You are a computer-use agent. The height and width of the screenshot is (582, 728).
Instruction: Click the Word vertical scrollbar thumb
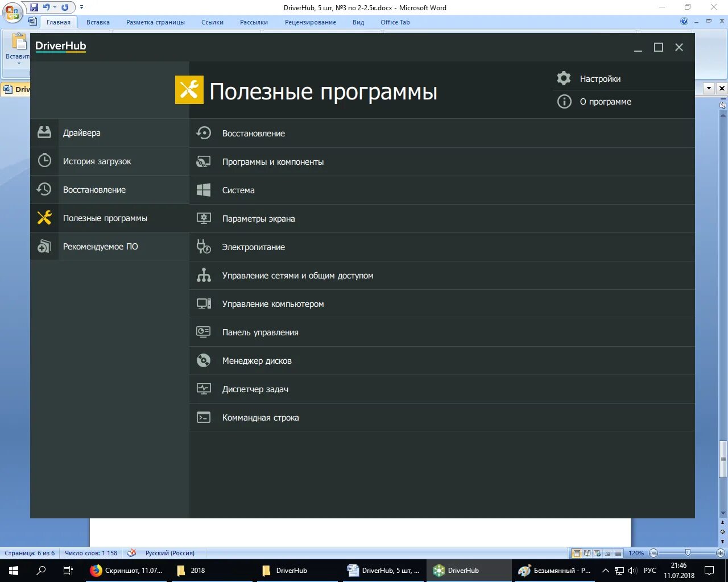[723, 459]
